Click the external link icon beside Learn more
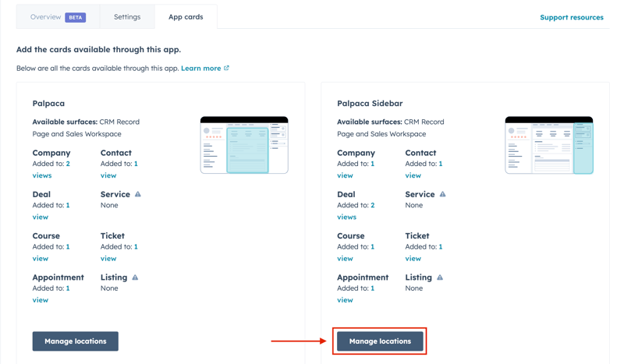Image resolution: width=624 pixels, height=364 pixels. pos(227,68)
